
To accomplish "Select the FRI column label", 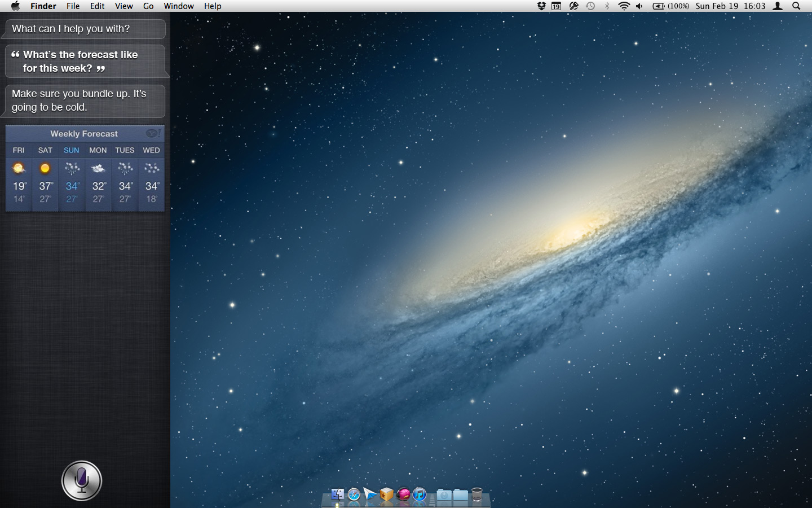I will 19,150.
